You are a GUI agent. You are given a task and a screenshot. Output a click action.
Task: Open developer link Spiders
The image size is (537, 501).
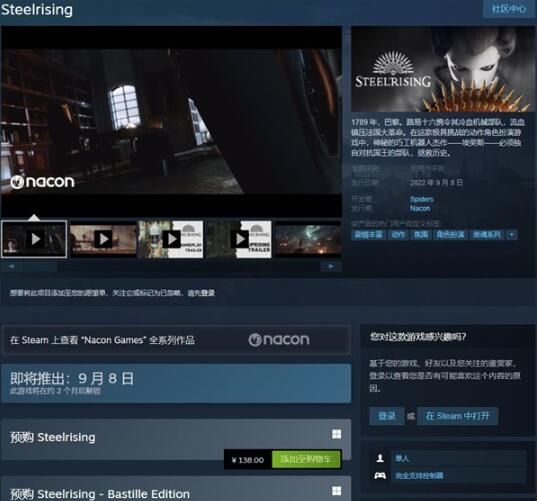click(422, 199)
